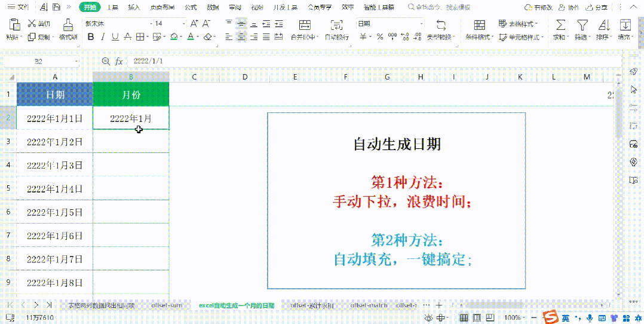Open the 文件 menu
This screenshot has width=644, height=324.
[18, 7]
